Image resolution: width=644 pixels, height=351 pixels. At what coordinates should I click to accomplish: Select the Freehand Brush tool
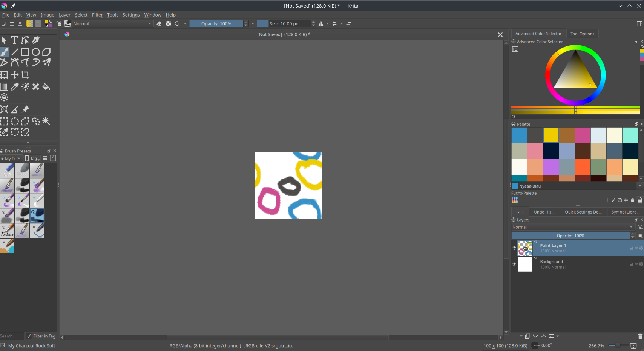[4, 52]
